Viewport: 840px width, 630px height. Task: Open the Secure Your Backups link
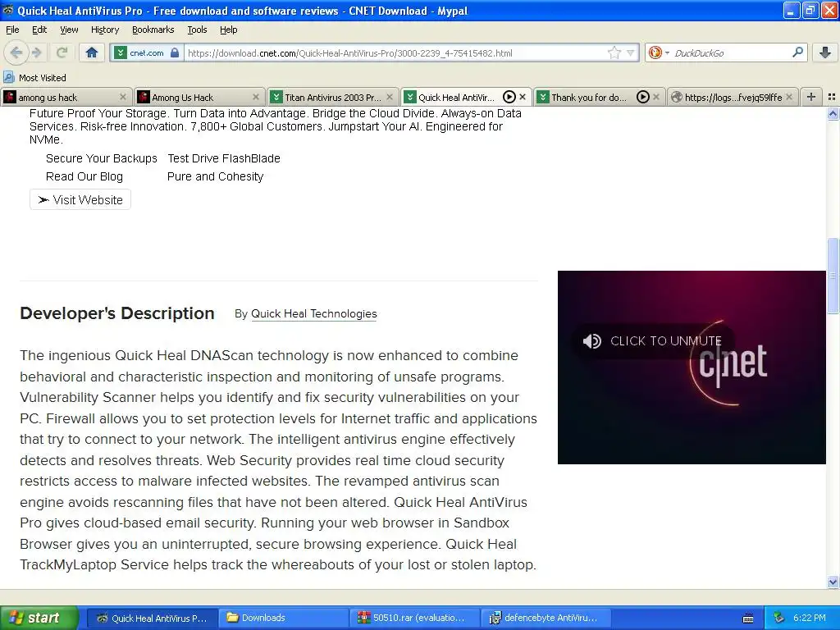pyautogui.click(x=101, y=158)
